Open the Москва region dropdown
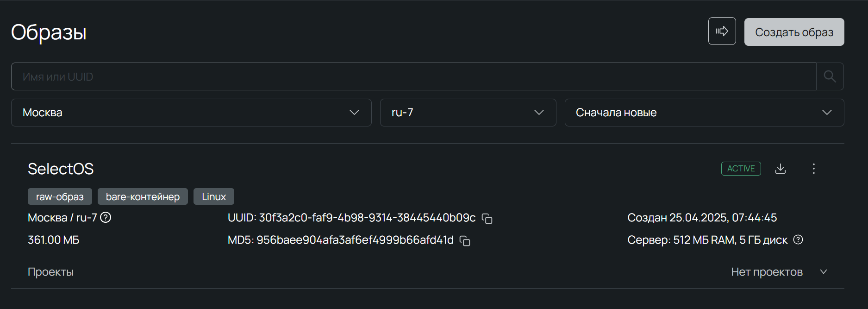Image resolution: width=868 pixels, height=309 pixels. click(191, 113)
